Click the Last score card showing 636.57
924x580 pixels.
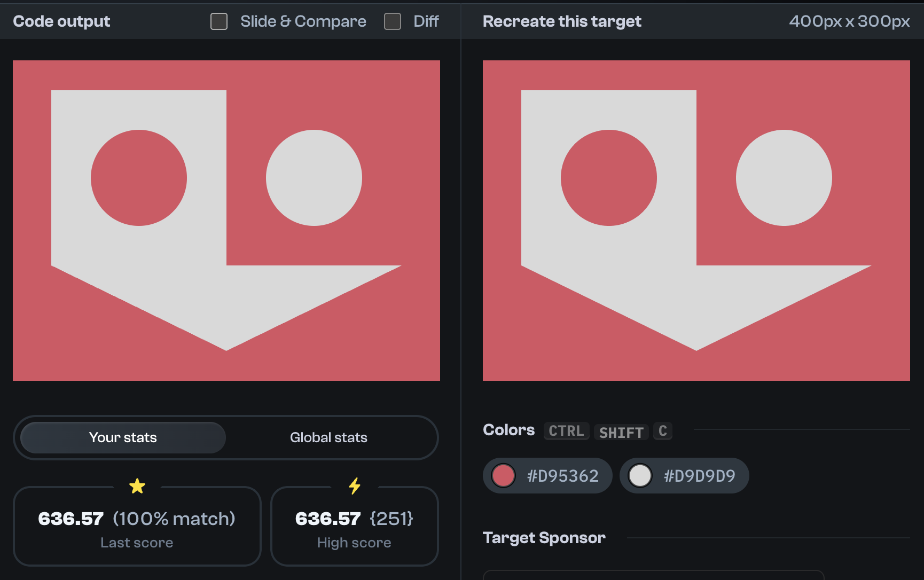pos(137,527)
